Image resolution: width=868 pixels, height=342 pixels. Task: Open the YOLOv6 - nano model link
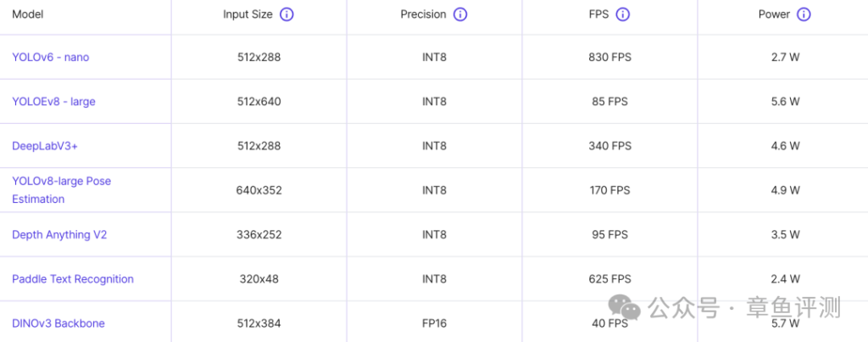50,57
